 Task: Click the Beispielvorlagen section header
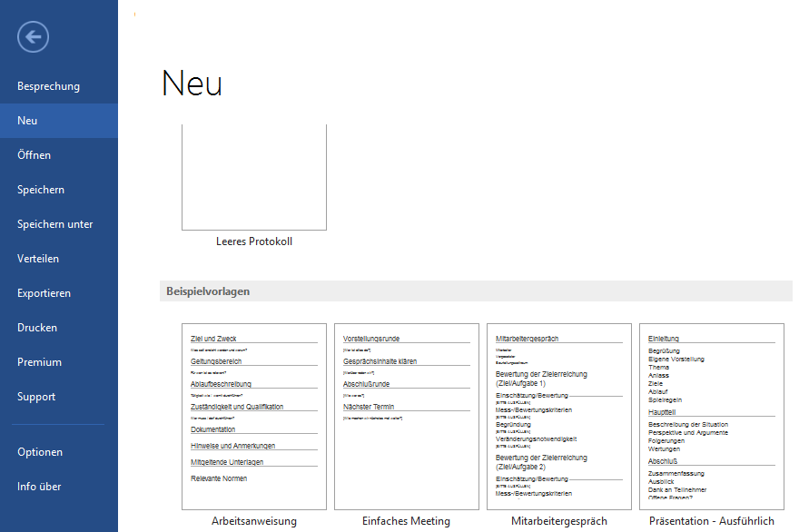coord(208,291)
